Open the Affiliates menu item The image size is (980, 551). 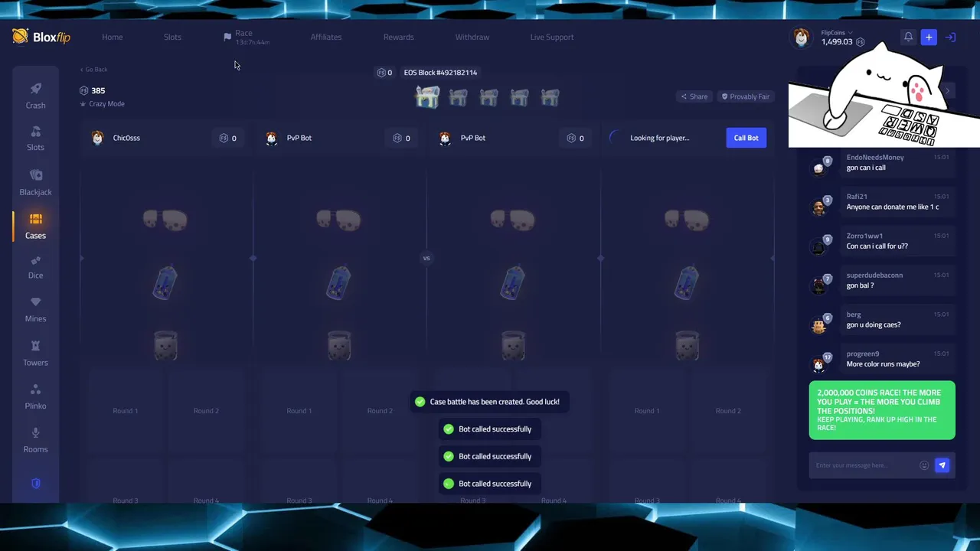pos(326,37)
